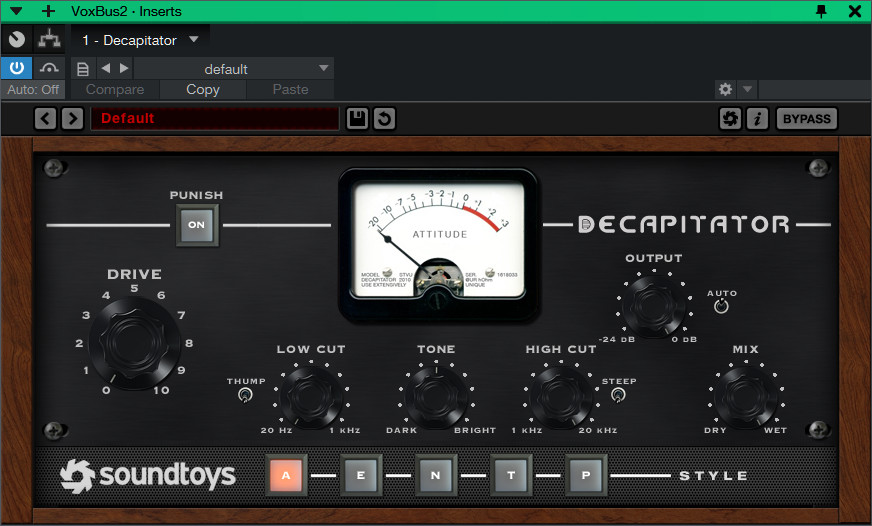Expand the arrow next to gear icon
Image resolution: width=872 pixels, height=526 pixels.
747,89
